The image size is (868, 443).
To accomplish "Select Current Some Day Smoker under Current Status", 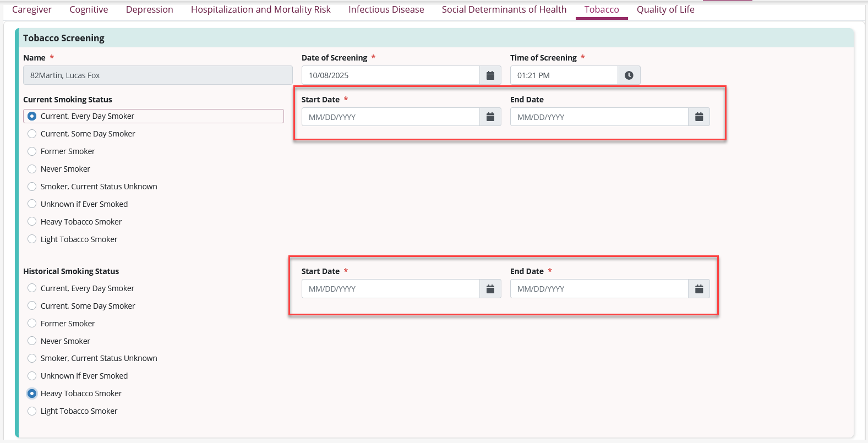I will point(32,134).
